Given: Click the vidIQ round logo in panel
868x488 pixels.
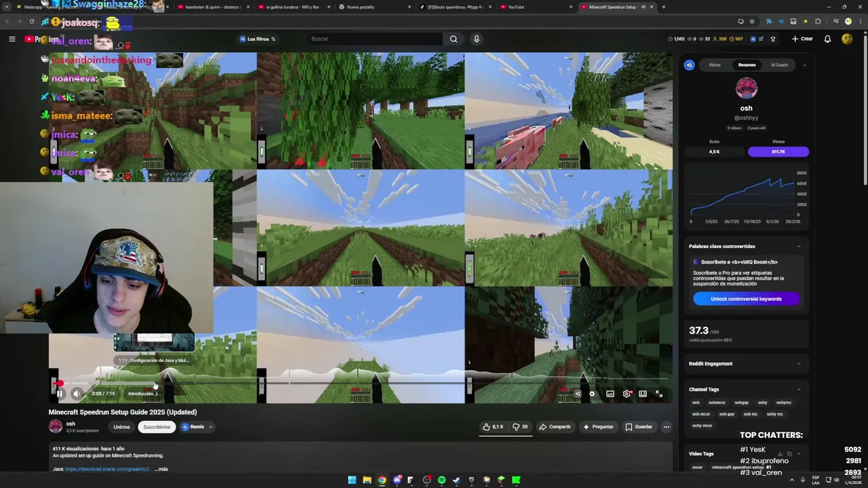Looking at the screenshot, I should pyautogui.click(x=690, y=65).
